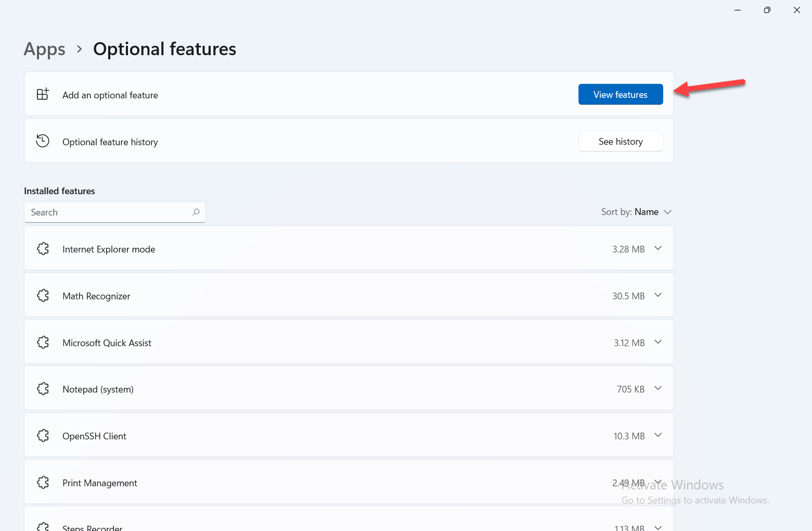Click the Add an optional feature grid icon
Viewport: 812px width, 531px height.
click(43, 94)
